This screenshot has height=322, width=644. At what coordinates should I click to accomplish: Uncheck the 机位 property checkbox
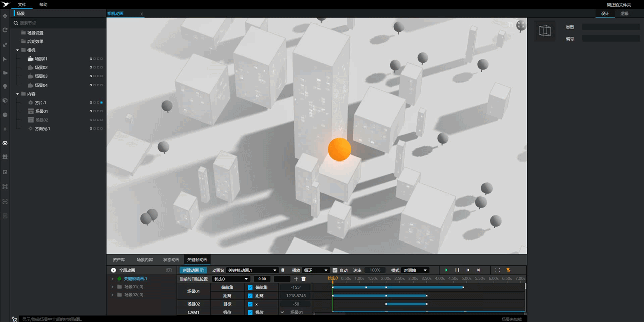click(250, 312)
